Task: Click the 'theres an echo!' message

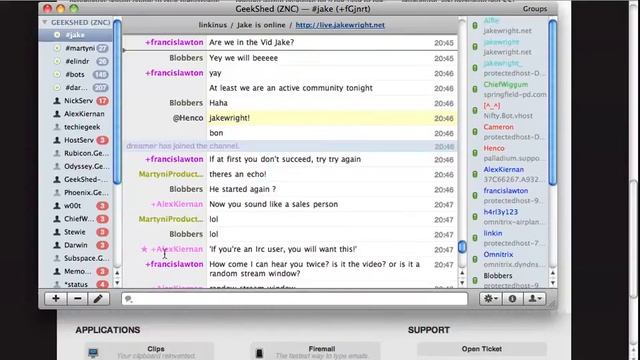Action: (238, 174)
